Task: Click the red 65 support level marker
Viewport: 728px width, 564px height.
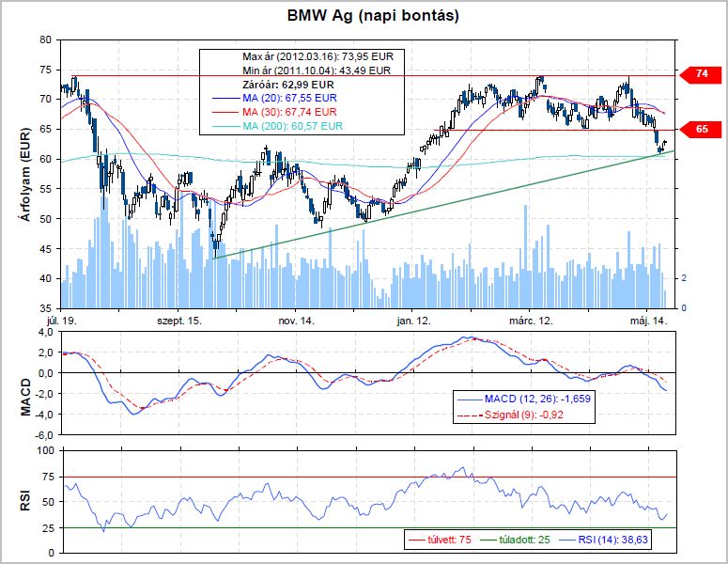Action: [x=701, y=129]
